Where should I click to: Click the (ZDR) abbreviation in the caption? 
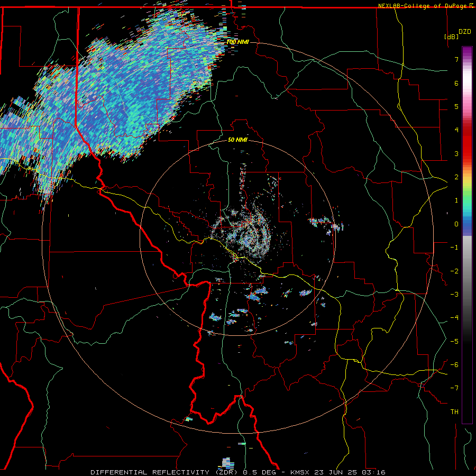click(227, 472)
